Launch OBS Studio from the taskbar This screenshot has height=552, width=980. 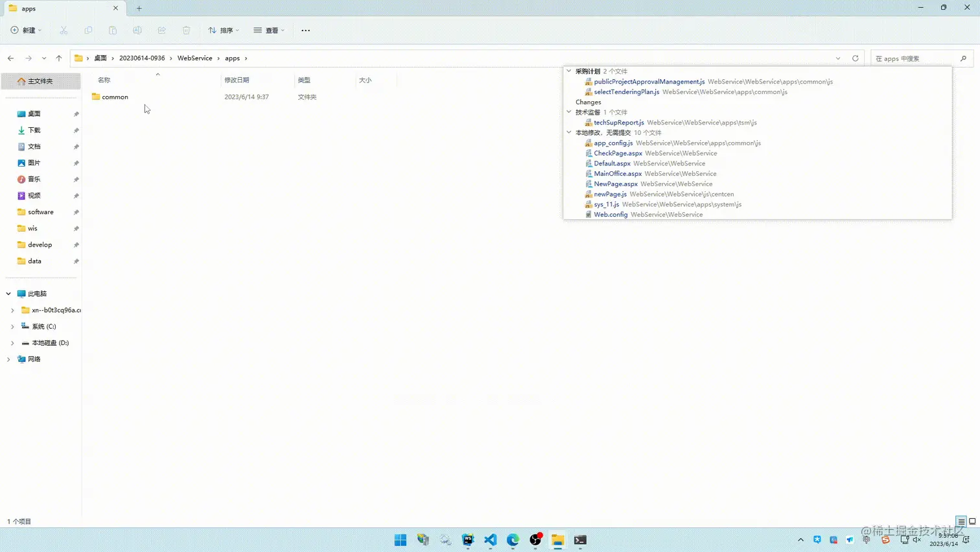tap(535, 540)
